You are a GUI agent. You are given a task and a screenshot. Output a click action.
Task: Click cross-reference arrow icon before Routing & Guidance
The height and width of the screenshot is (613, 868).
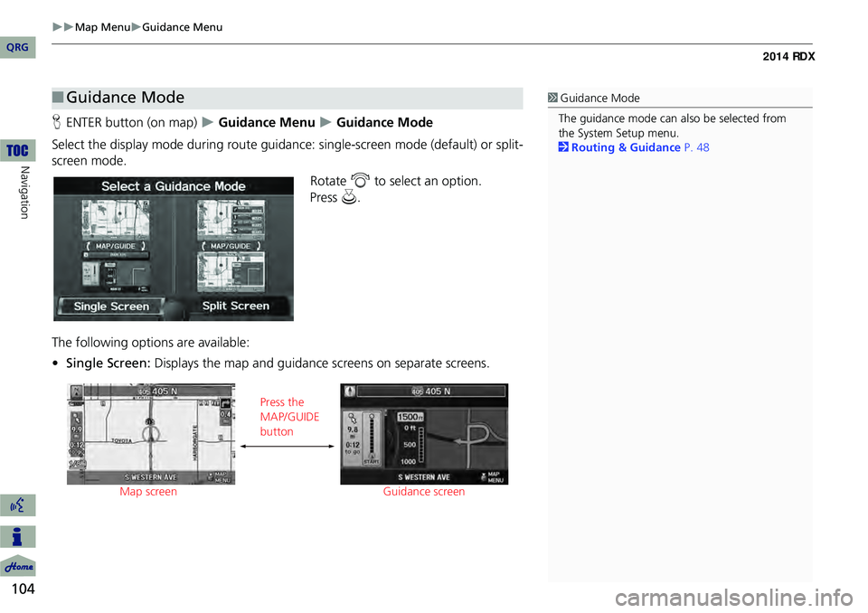563,148
